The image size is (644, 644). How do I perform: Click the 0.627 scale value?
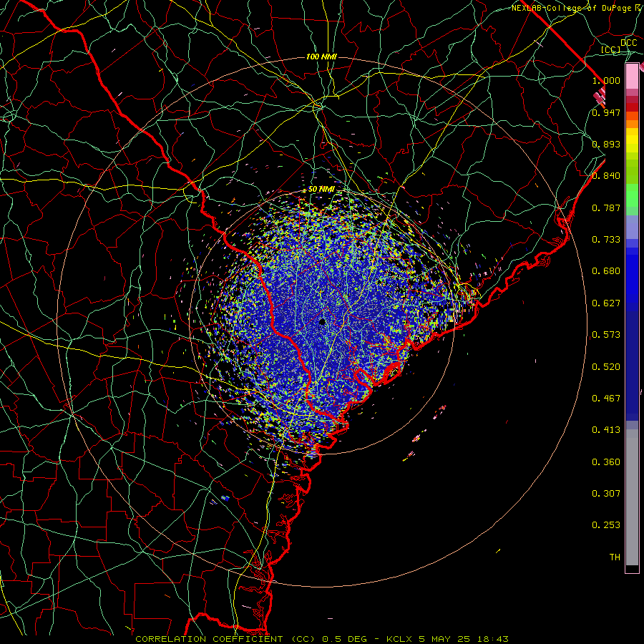[606, 303]
